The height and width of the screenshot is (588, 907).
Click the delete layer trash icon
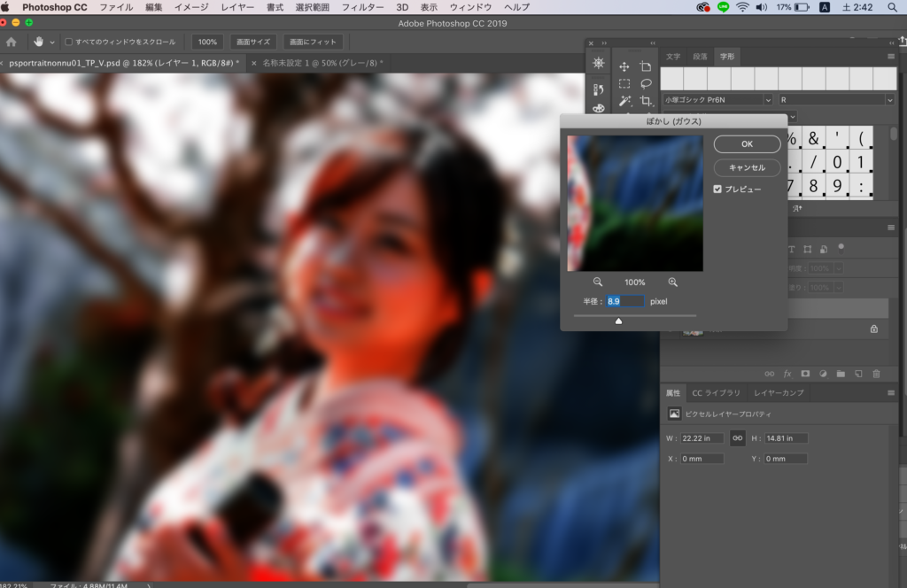[876, 375]
